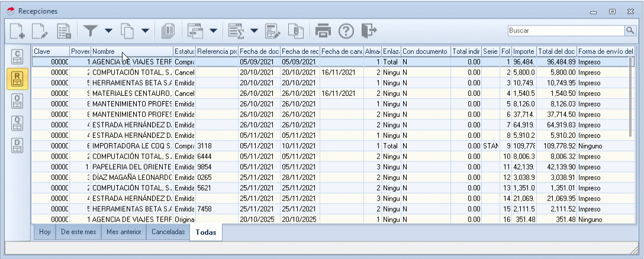Click the search magnifier button
Image resolution: width=644 pixels, height=259 pixels.
pyautogui.click(x=630, y=30)
